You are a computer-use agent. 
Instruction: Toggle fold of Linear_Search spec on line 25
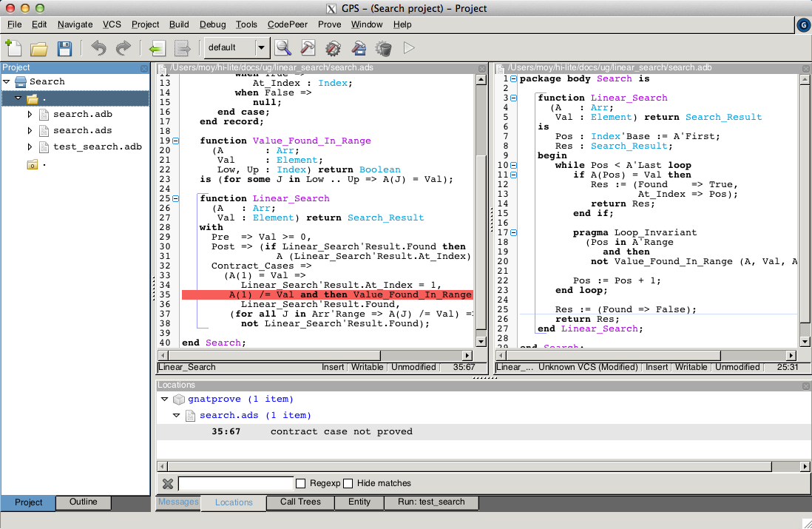point(175,198)
